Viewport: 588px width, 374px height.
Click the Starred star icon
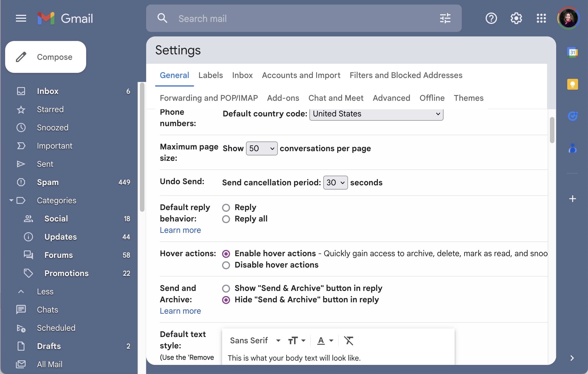[x=21, y=109]
